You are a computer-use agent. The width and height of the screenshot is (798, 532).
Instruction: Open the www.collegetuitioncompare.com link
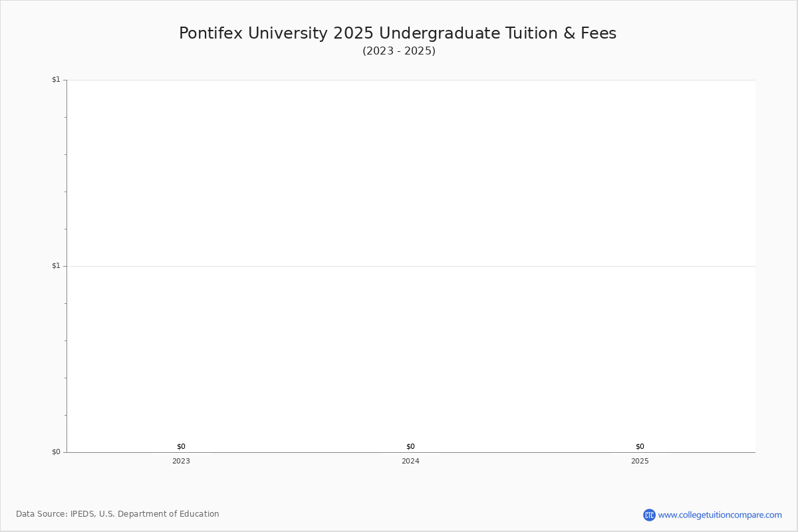[720, 515]
